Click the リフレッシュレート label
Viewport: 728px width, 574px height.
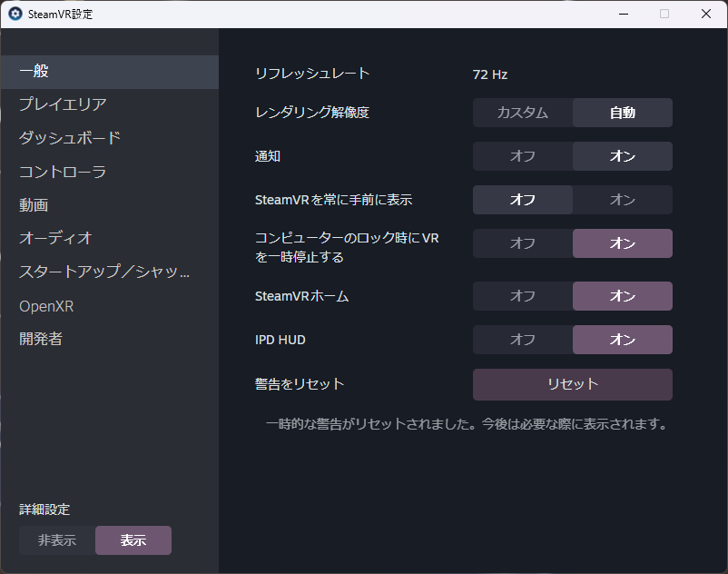pyautogui.click(x=312, y=74)
